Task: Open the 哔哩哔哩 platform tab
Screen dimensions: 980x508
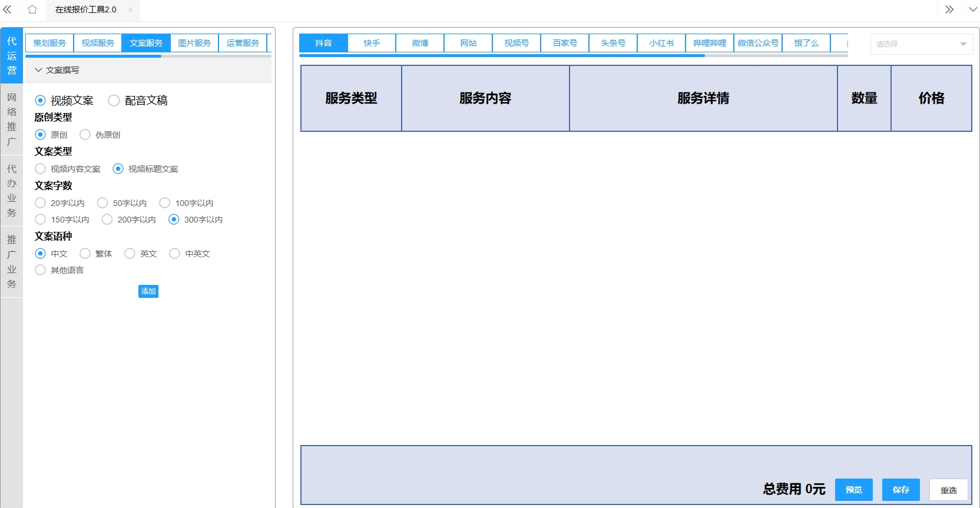Action: coord(709,43)
